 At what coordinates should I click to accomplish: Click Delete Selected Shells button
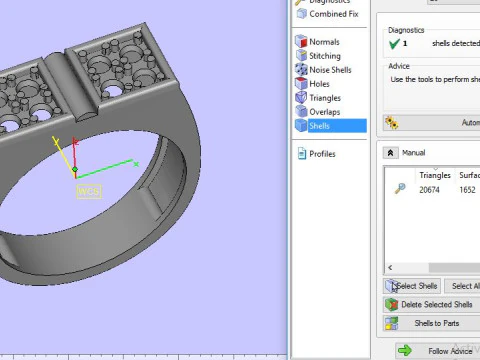tap(432, 304)
